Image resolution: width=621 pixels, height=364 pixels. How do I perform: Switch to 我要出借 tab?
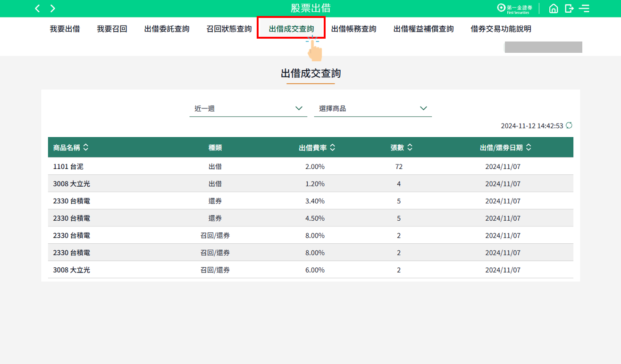[x=65, y=29]
